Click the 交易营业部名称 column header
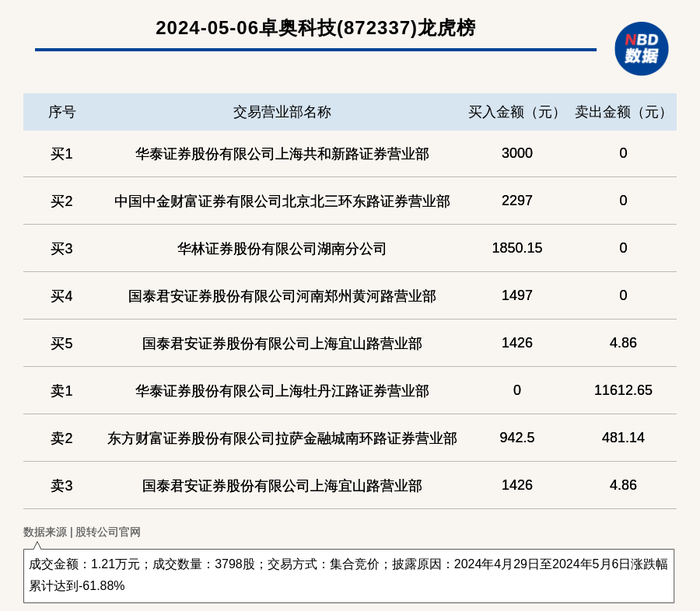 pyautogui.click(x=282, y=112)
